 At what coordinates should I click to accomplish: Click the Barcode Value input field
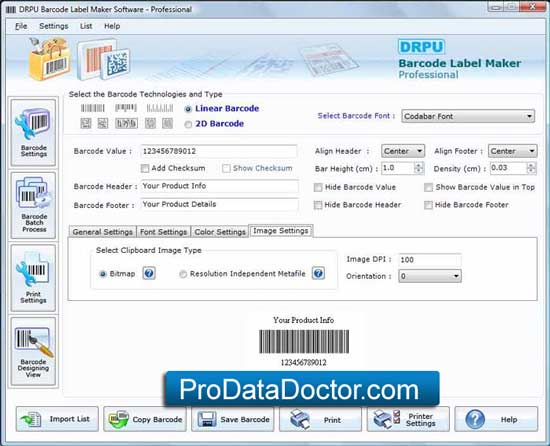219,151
